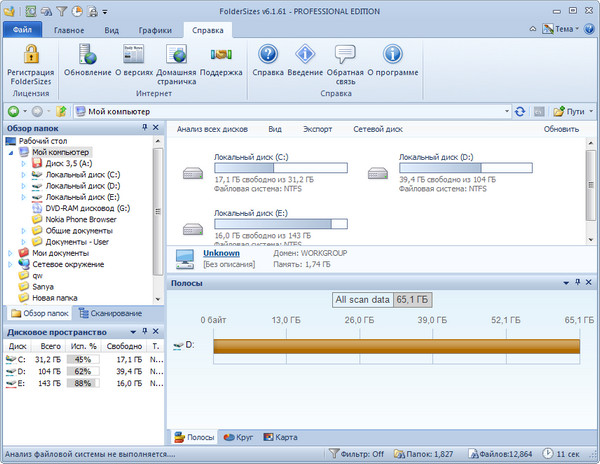Click Обратная связь feedback icon

[345, 55]
